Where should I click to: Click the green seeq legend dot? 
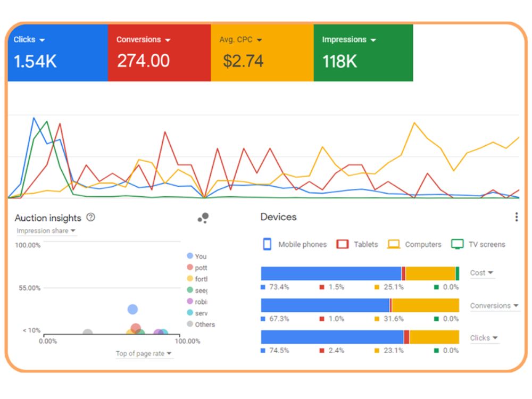(190, 290)
